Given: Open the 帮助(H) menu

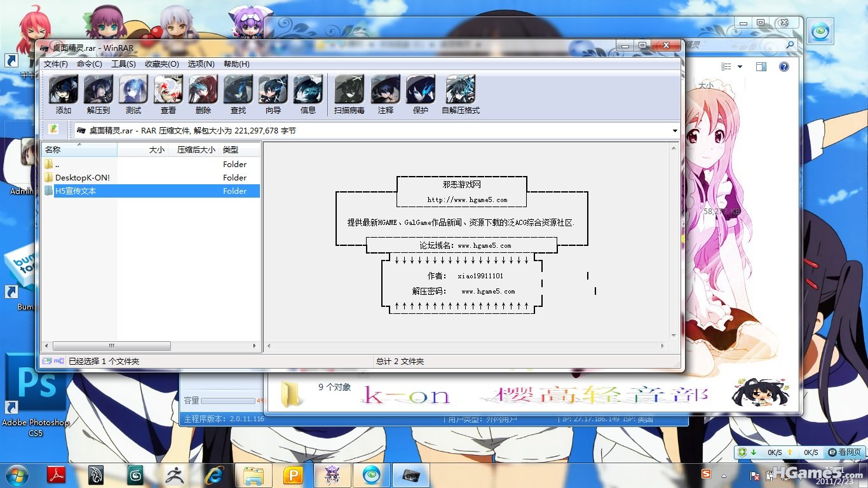Looking at the screenshot, I should [x=236, y=64].
